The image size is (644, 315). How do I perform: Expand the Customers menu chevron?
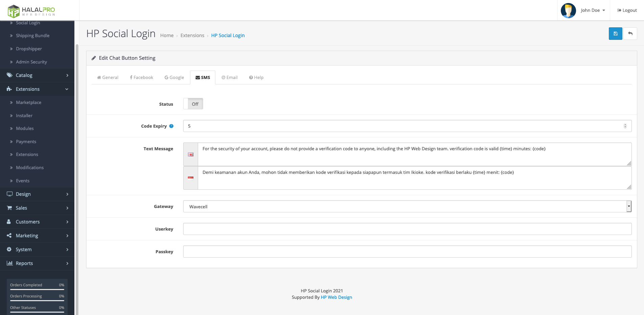(67, 222)
